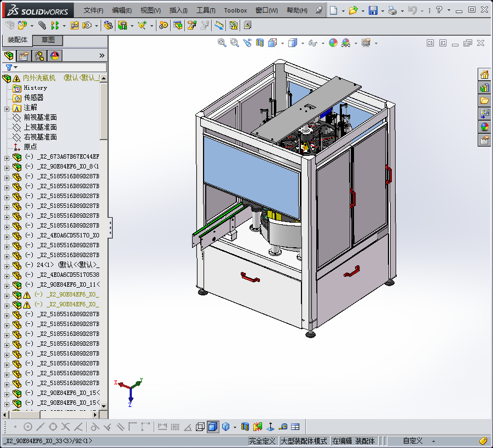Click the Interference Detection icon in bottom toolbar

tap(258, 427)
